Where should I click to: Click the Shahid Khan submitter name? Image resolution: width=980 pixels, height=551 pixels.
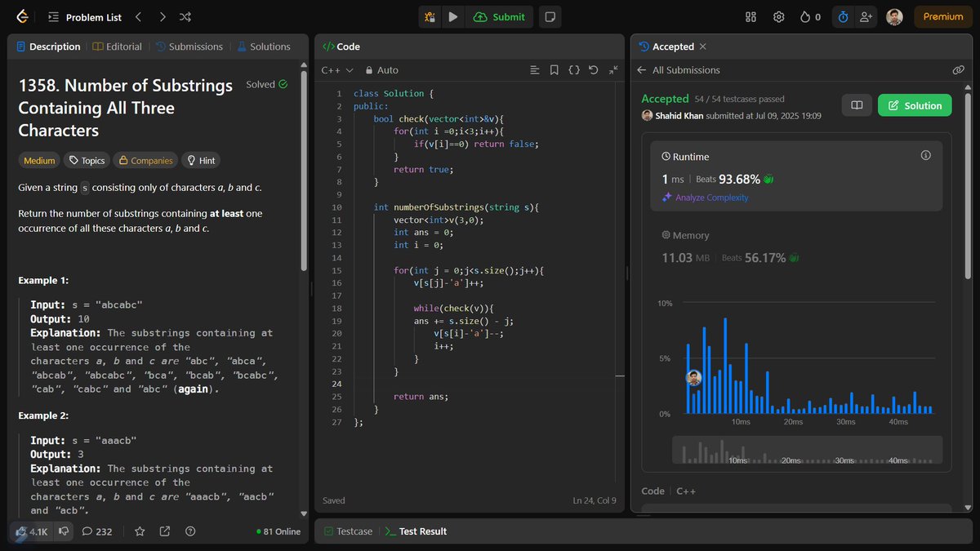tap(679, 116)
